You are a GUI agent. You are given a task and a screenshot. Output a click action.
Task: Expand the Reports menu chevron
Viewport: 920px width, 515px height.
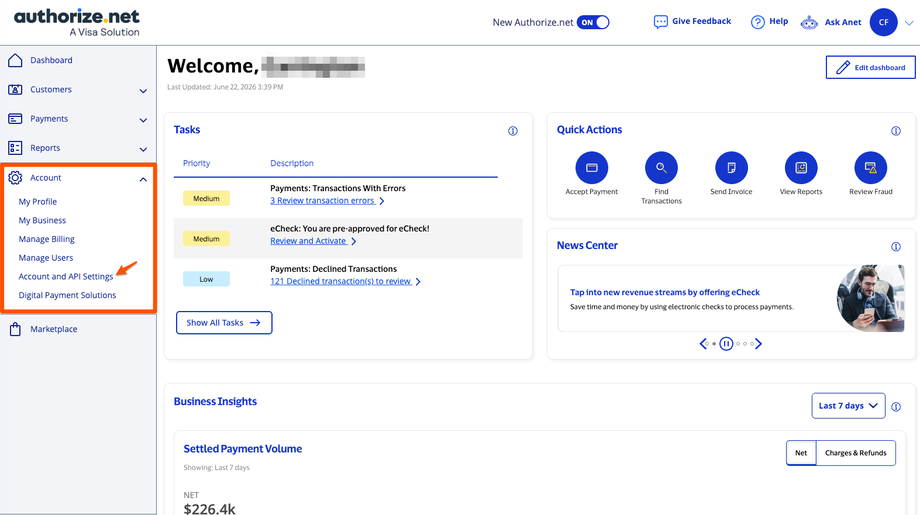tap(143, 150)
